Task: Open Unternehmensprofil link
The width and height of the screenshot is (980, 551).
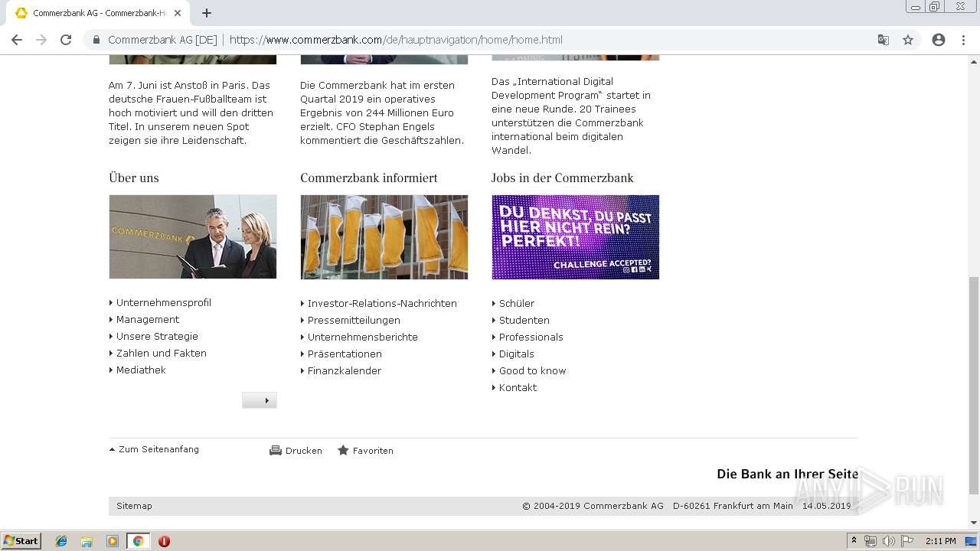Action: [163, 303]
